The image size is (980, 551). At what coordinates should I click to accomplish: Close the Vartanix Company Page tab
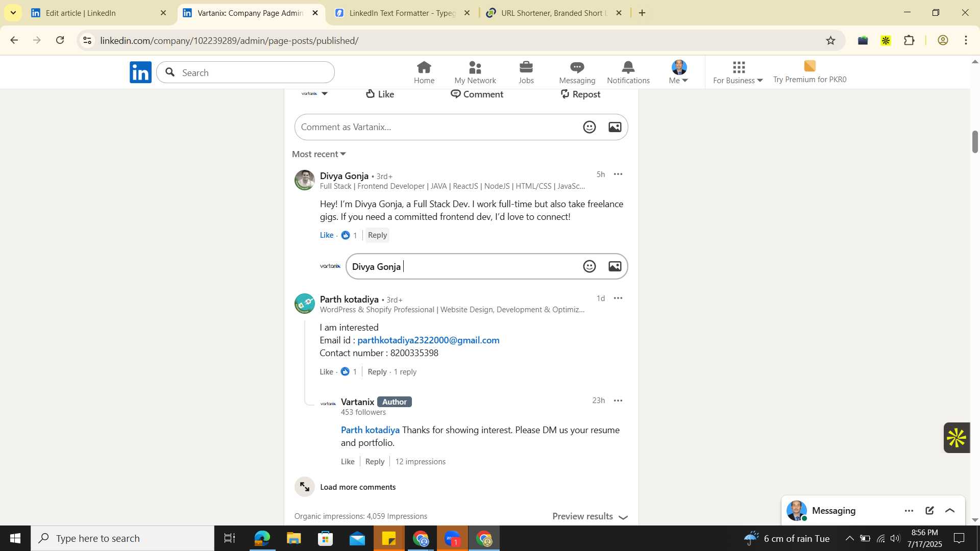(315, 13)
